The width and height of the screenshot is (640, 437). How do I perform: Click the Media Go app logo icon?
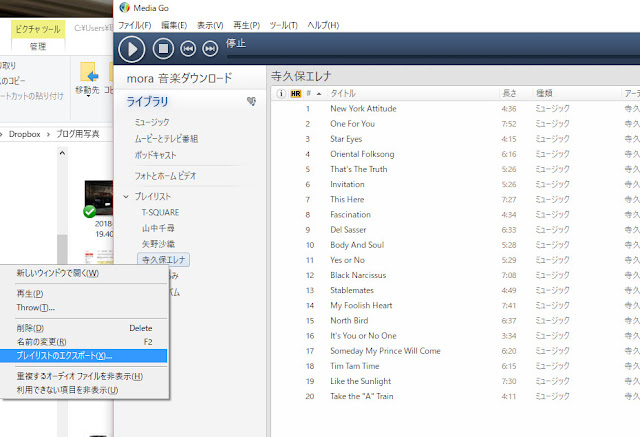124,8
